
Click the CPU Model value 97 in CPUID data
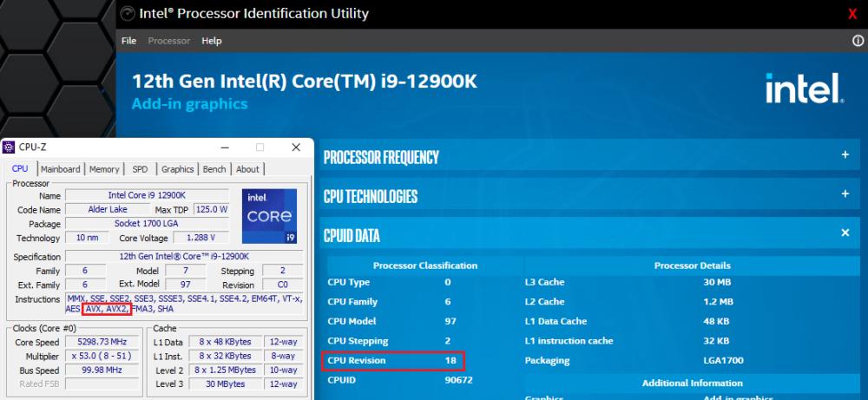pyautogui.click(x=450, y=321)
